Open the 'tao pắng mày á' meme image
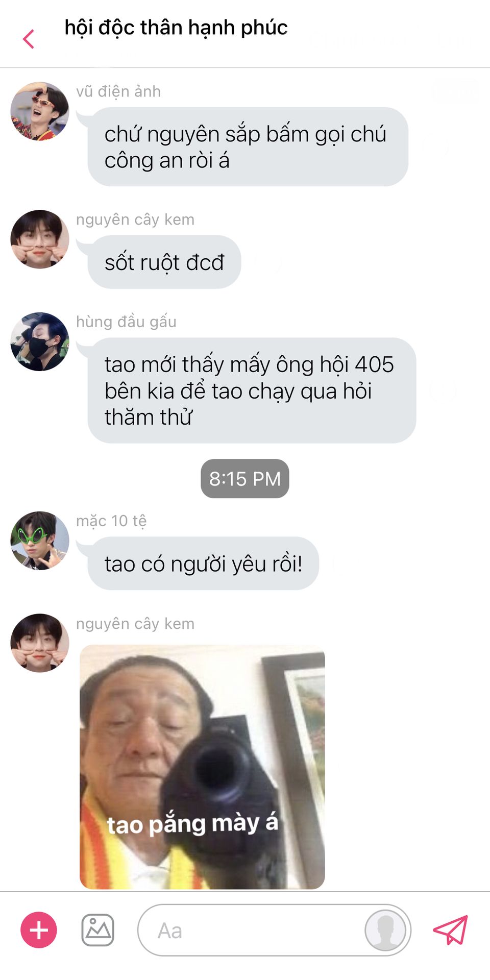 coord(202,767)
